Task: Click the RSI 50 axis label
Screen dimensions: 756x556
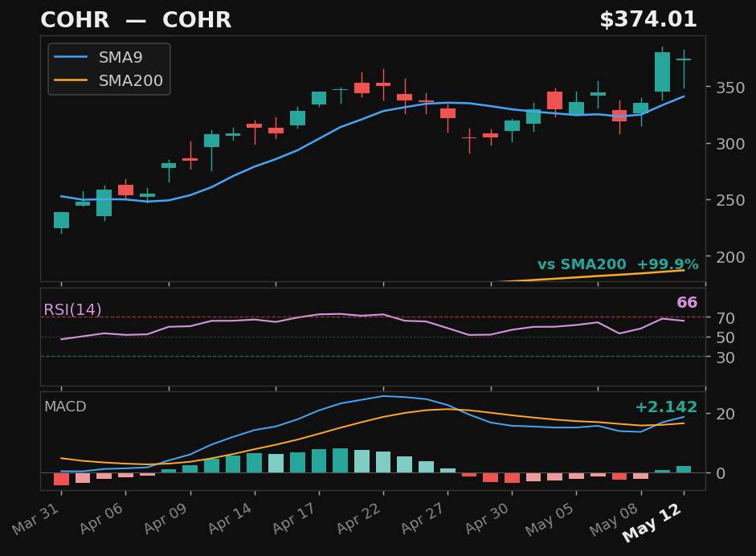Action: [x=725, y=337]
